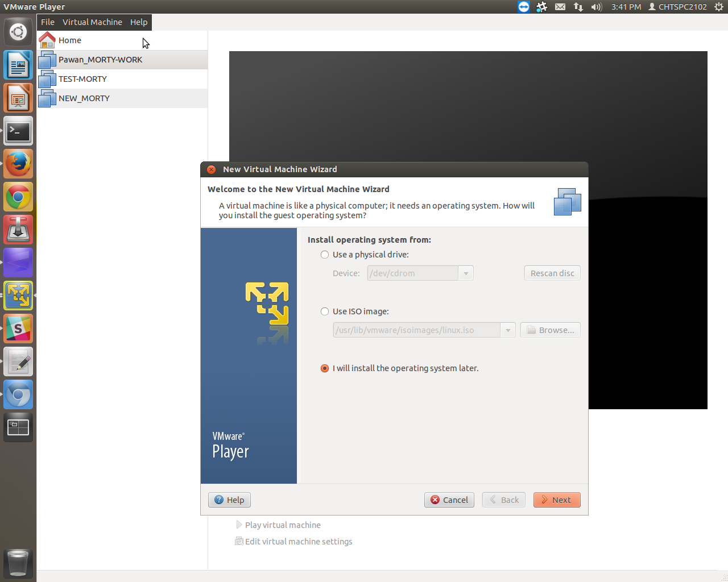This screenshot has height=582, width=728.
Task: Select the 'Use a physical drive' option
Action: click(325, 255)
